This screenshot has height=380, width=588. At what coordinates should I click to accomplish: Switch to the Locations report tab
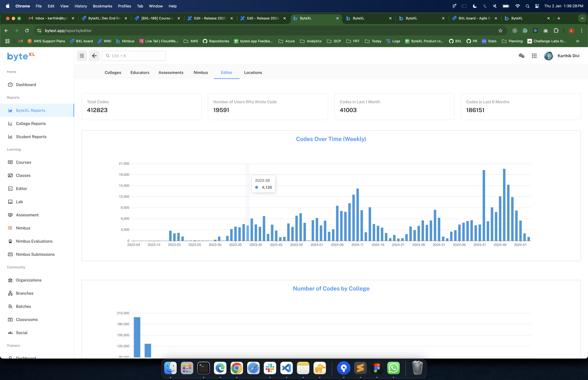coord(253,72)
